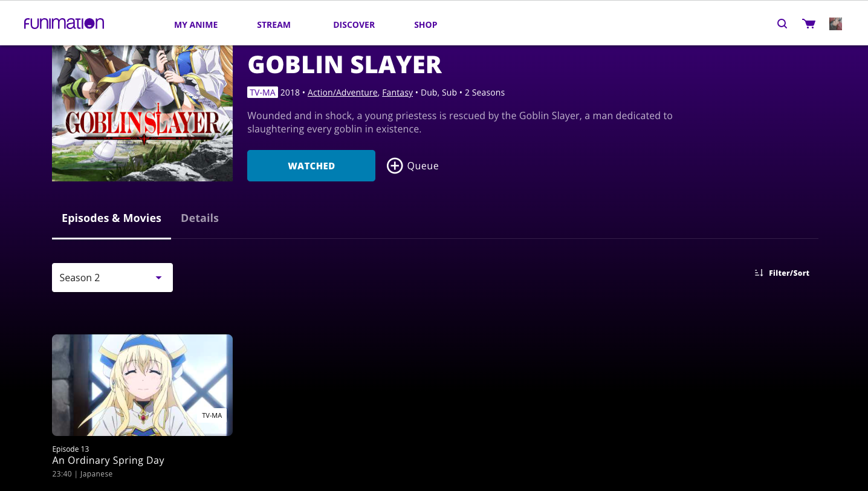Click the Episode 13 label
The width and height of the screenshot is (868, 491).
tap(71, 449)
